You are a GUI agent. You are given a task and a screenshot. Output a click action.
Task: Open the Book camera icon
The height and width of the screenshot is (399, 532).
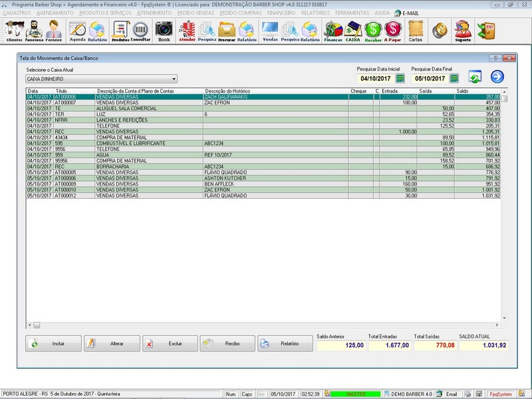coord(164,31)
